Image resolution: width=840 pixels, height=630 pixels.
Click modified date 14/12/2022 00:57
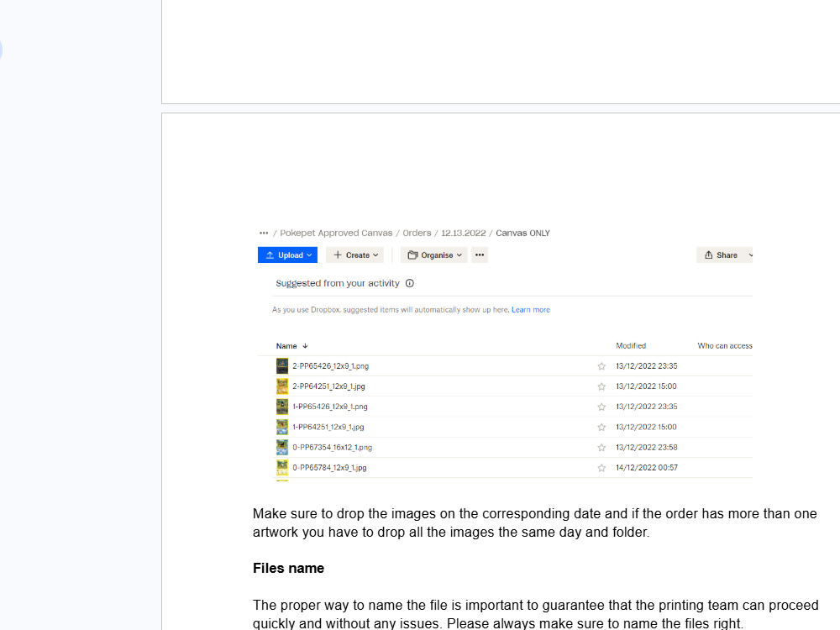point(647,468)
